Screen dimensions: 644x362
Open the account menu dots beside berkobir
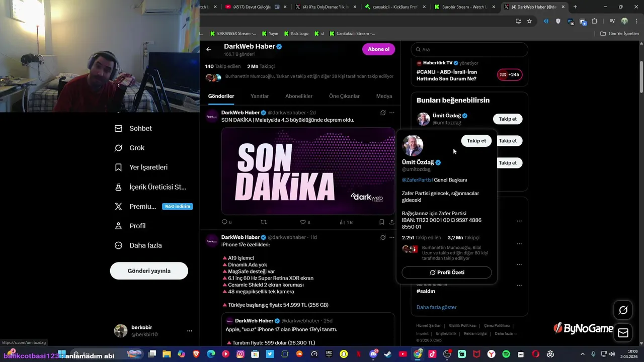(190, 331)
